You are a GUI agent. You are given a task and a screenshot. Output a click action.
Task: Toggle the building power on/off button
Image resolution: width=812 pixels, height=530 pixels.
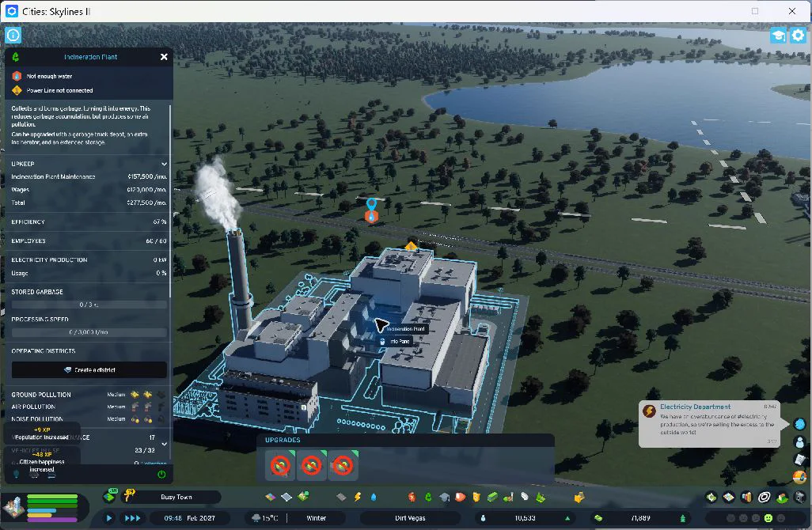pos(161,474)
